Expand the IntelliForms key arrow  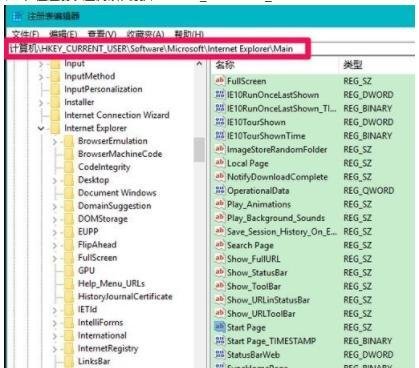click(x=55, y=323)
